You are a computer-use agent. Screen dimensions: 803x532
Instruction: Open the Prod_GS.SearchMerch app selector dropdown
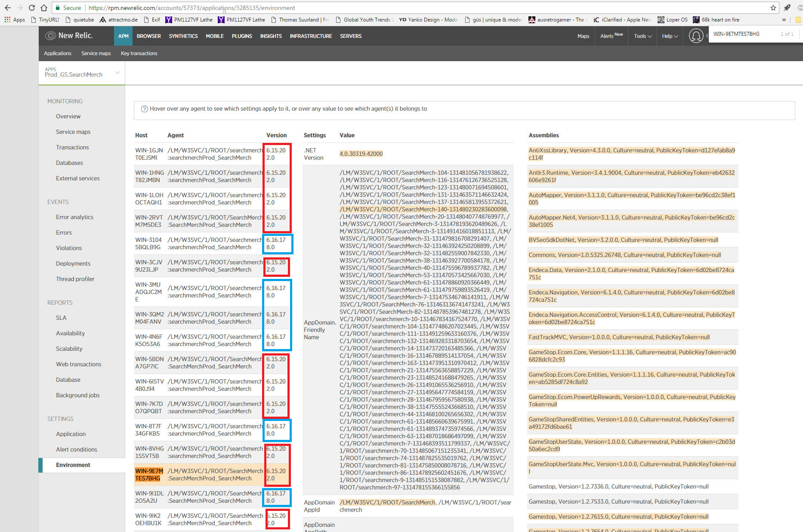click(x=82, y=73)
